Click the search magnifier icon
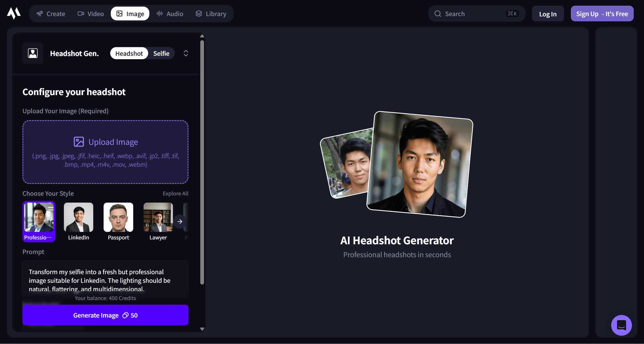Screen dimensions: 644x344 click(x=438, y=14)
